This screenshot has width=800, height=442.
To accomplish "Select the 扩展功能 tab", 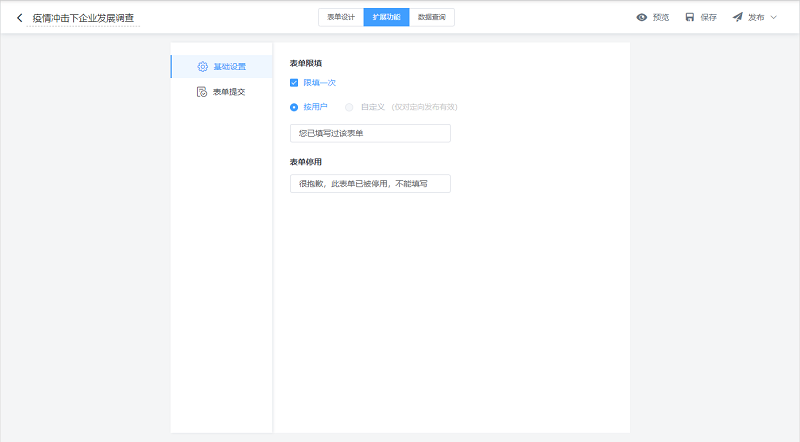I will [386, 17].
